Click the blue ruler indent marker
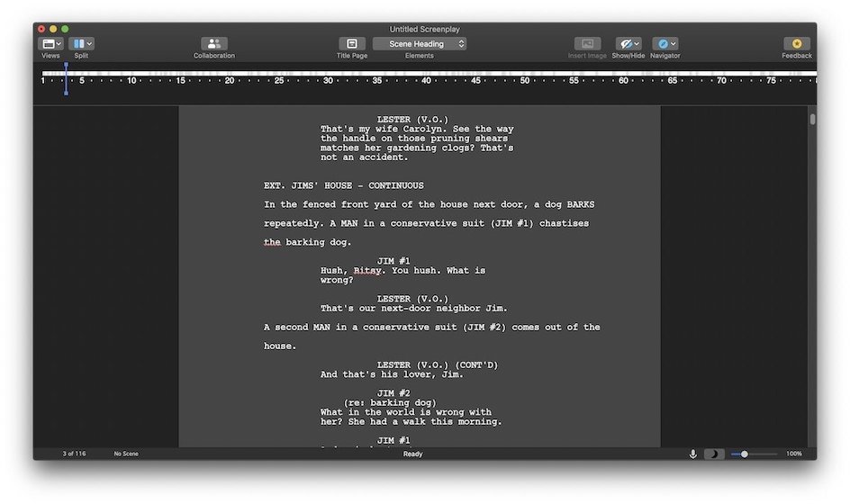The height and width of the screenshot is (504, 850). 66,79
